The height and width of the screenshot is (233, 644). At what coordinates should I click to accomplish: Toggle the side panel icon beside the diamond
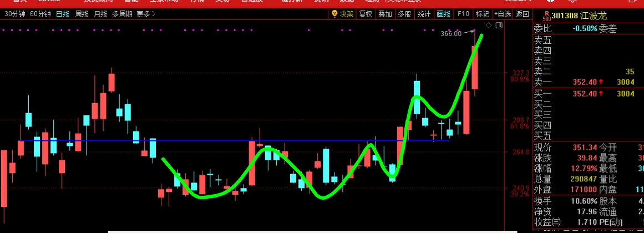[x=499, y=26]
